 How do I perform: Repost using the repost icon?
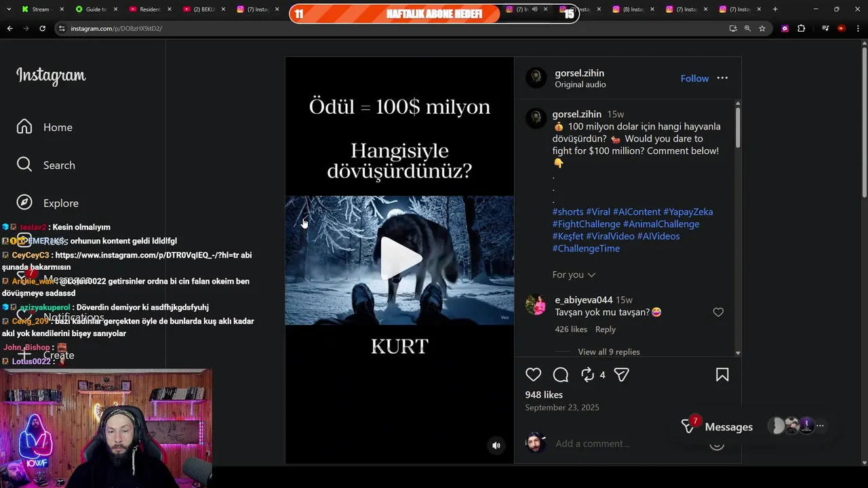(x=587, y=375)
